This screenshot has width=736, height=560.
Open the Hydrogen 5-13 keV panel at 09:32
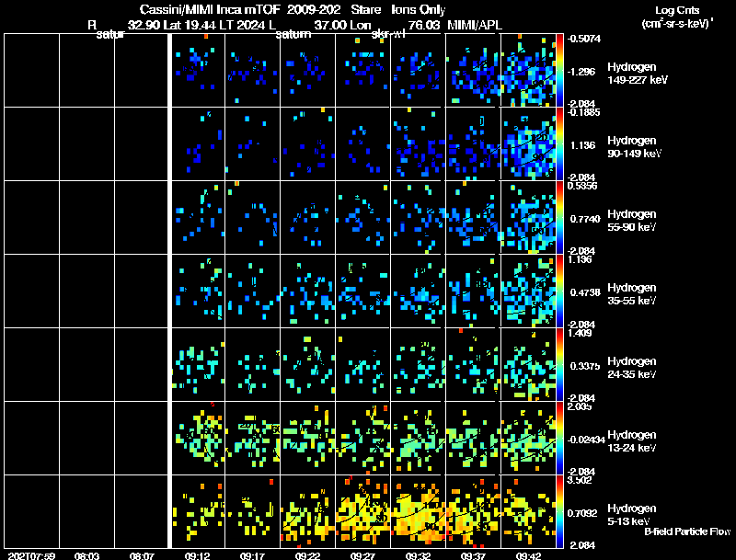tap(418, 511)
